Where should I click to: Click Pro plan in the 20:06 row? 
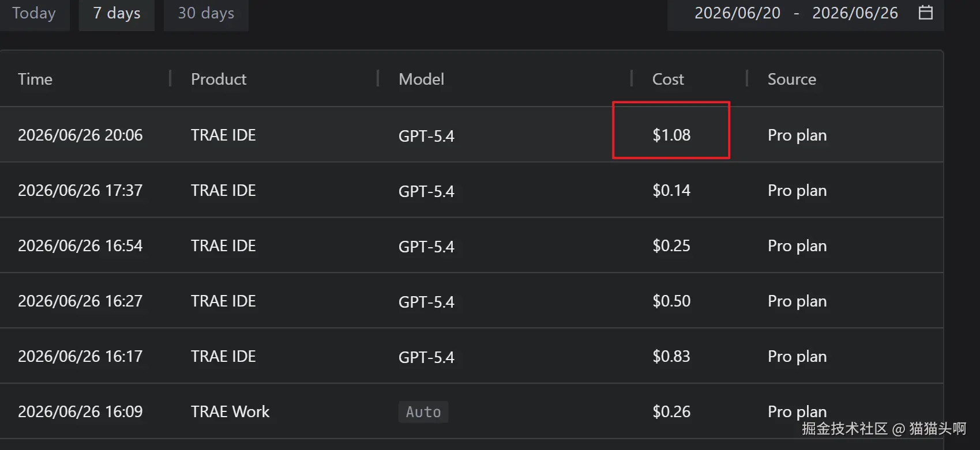797,135
